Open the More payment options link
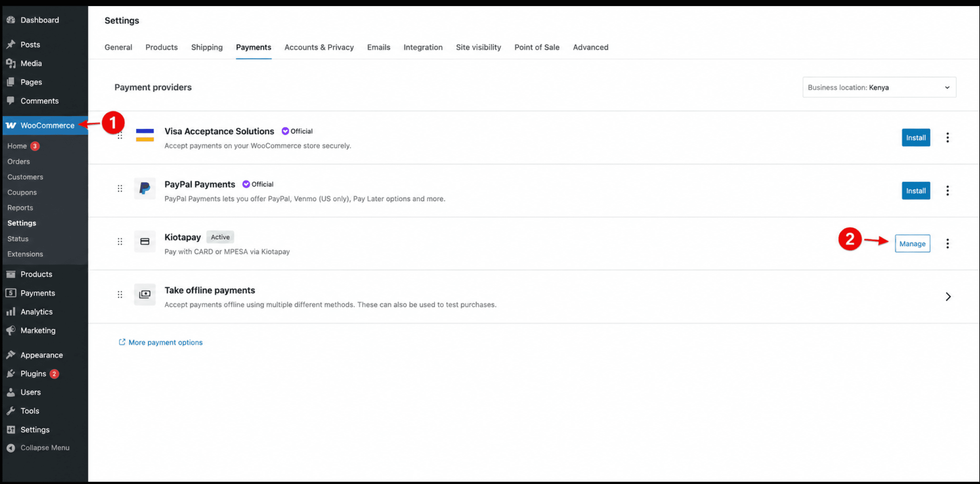This screenshot has width=980, height=484. pos(166,342)
